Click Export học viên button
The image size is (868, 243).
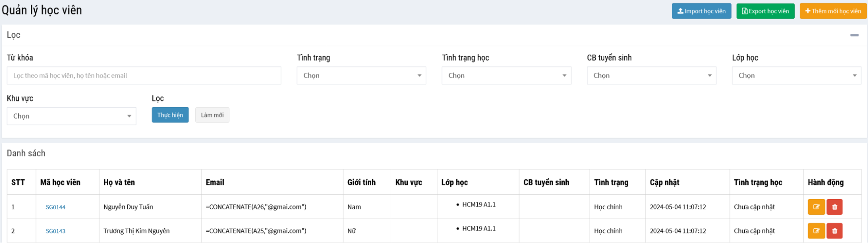tap(765, 11)
